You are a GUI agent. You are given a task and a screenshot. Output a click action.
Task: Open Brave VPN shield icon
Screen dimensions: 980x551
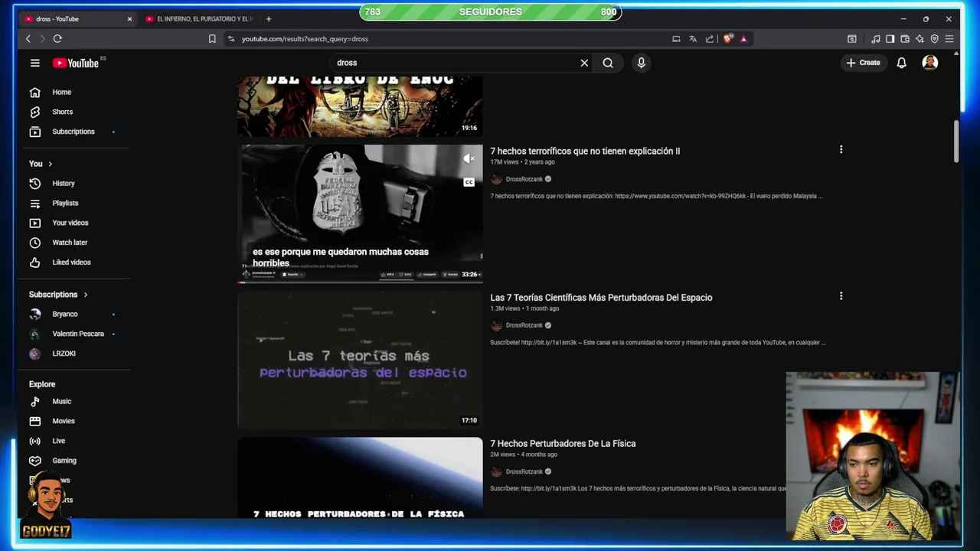(934, 38)
